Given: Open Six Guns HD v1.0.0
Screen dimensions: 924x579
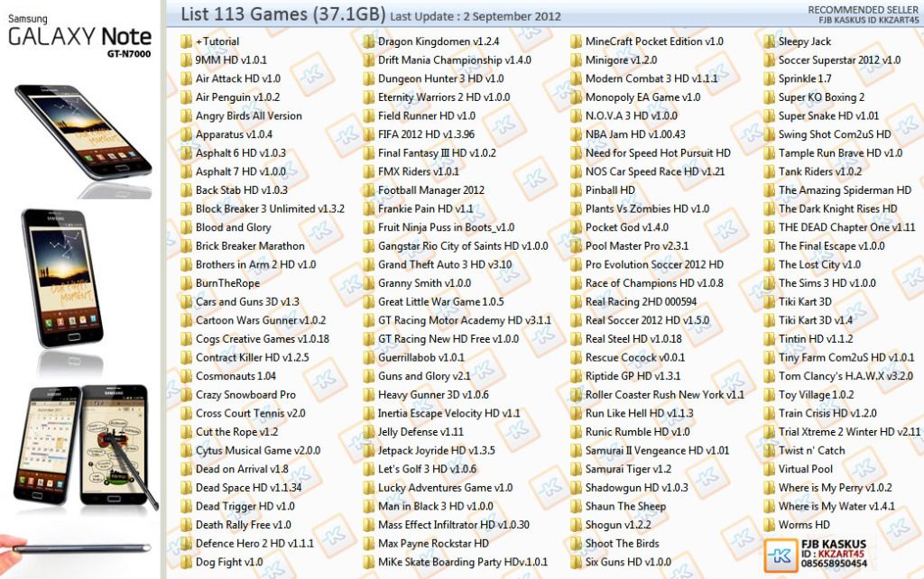Looking at the screenshot, I should pyautogui.click(x=628, y=562).
